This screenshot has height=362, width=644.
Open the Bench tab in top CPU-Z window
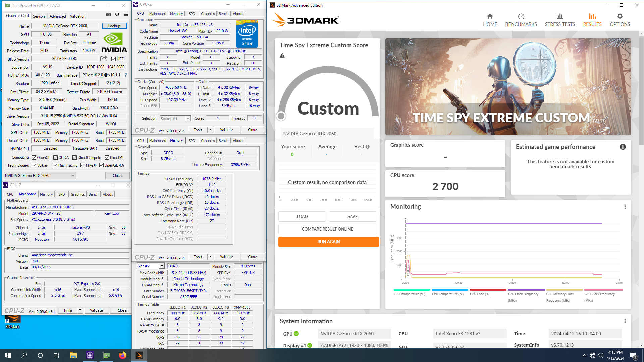click(223, 14)
